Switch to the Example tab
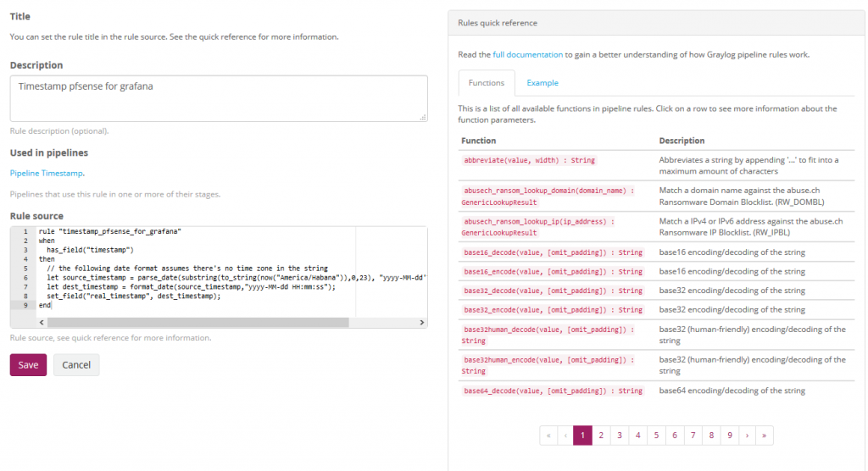The image size is (868, 471). (x=542, y=83)
